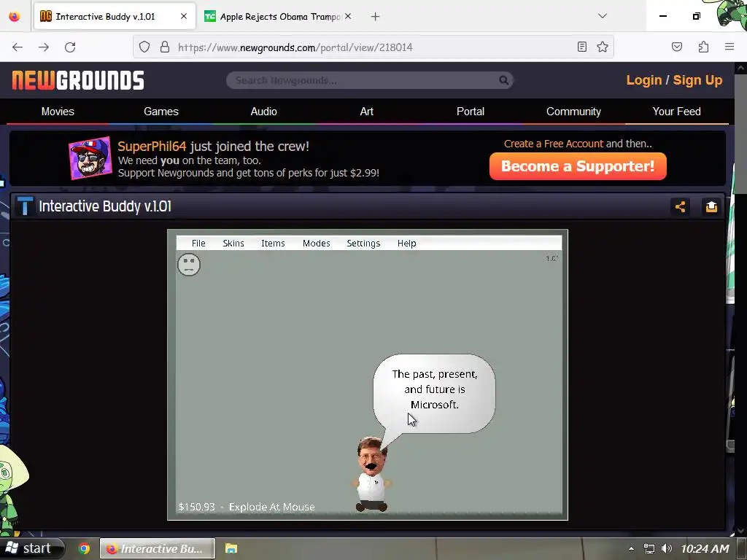Click the Become a Supporter button
This screenshot has width=747, height=560.
578,166
